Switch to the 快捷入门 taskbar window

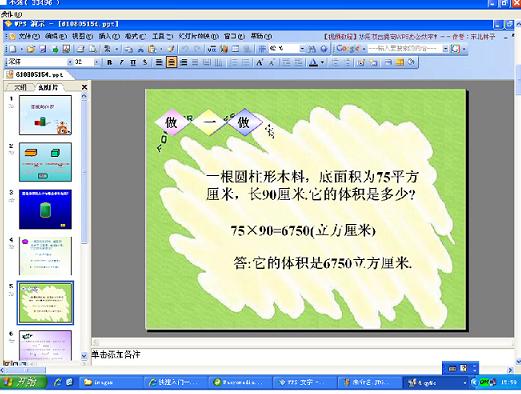click(175, 382)
